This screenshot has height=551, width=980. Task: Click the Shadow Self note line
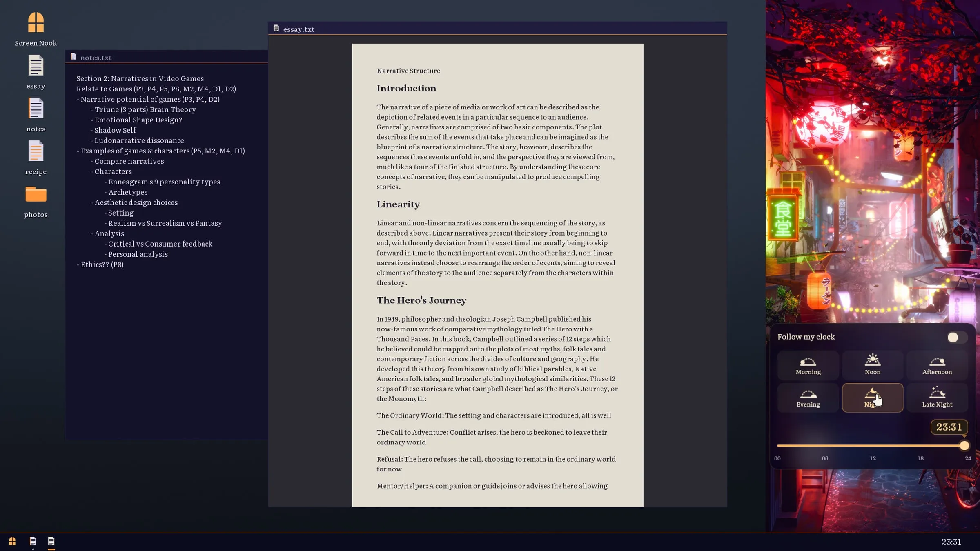tap(113, 130)
